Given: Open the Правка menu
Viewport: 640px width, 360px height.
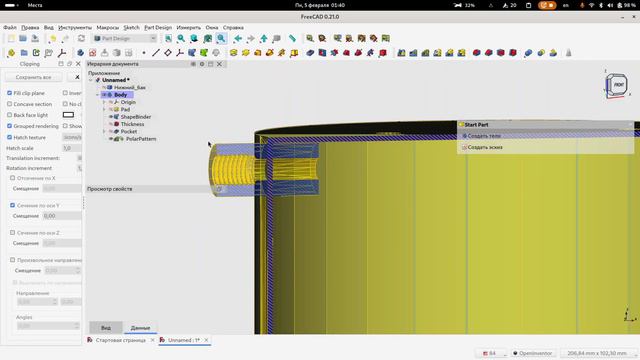Looking at the screenshot, I should coord(30,27).
